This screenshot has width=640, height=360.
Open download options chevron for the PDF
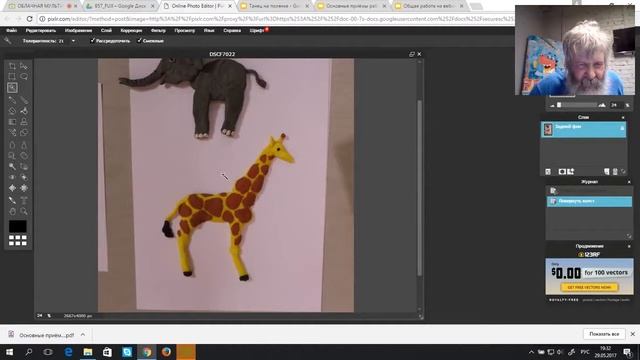pyautogui.click(x=83, y=335)
